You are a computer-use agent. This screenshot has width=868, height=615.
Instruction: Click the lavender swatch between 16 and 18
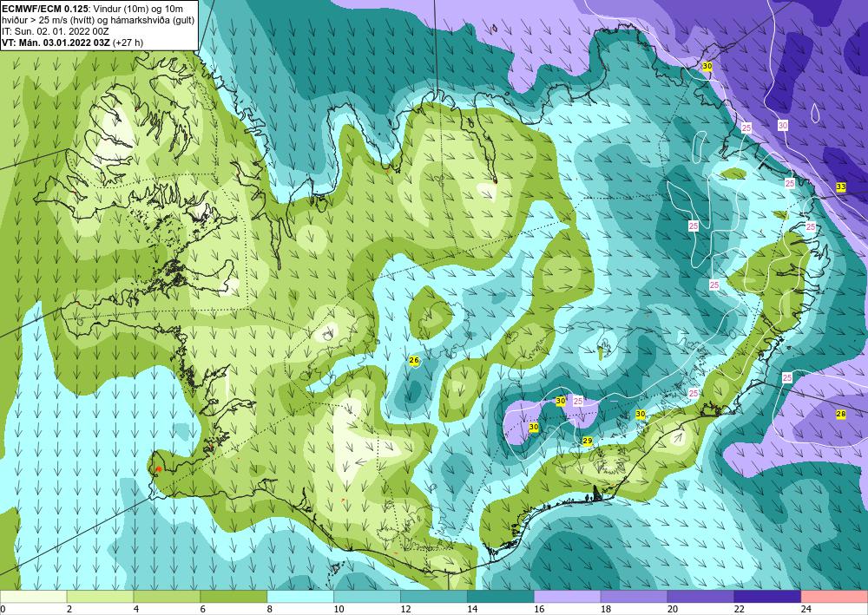point(568,597)
